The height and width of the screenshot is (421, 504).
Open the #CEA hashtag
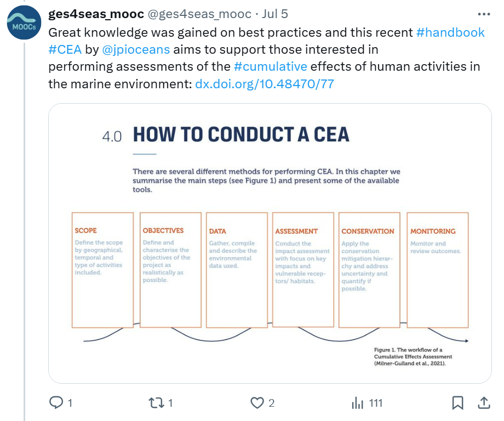tap(65, 49)
